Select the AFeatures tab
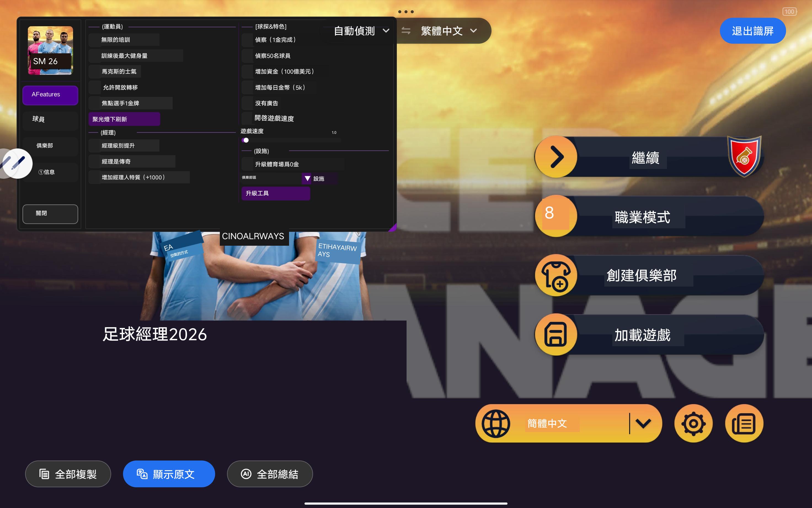The image size is (812, 508). [50, 95]
